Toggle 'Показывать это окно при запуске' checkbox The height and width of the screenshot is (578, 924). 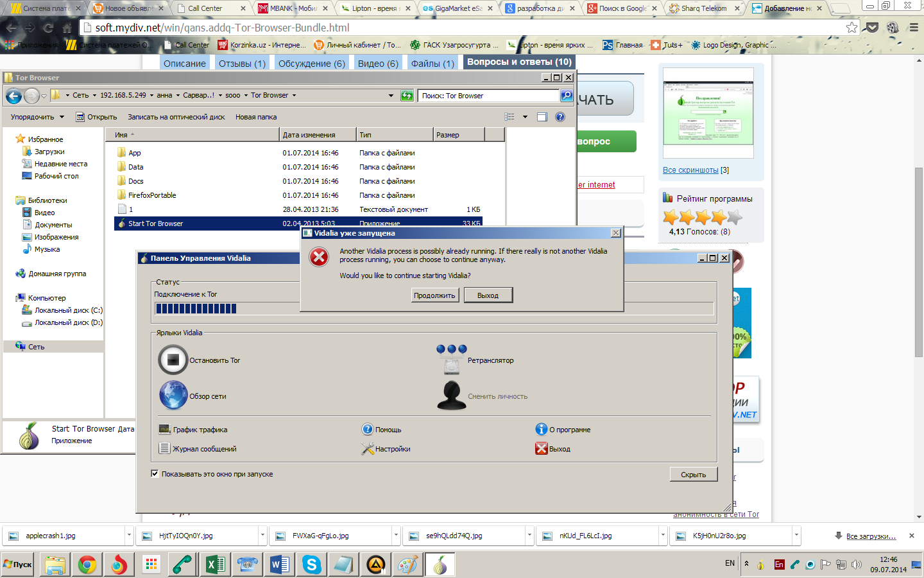[x=155, y=474]
